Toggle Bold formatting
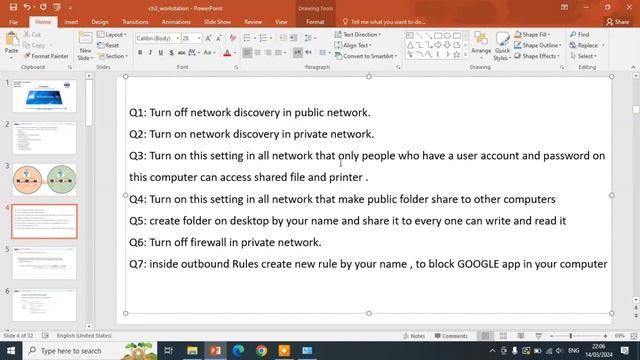640x360 pixels. point(140,53)
